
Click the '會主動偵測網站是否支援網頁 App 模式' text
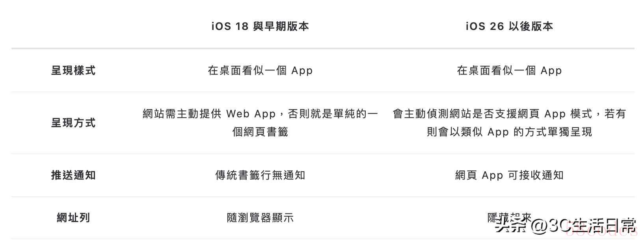tap(492, 114)
